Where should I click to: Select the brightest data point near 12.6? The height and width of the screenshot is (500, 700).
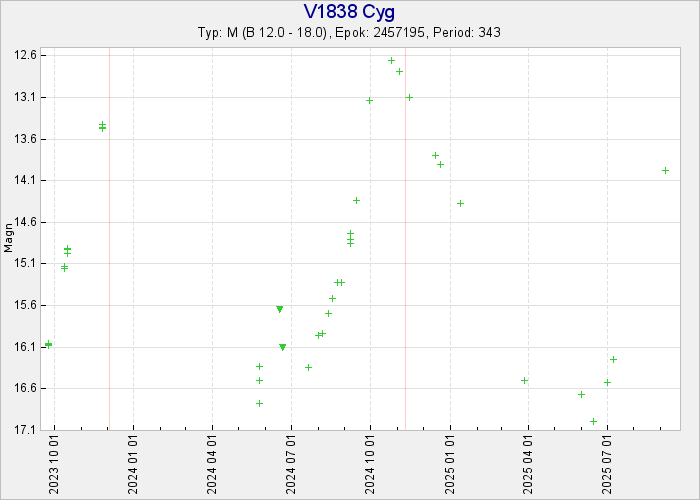click(x=392, y=60)
